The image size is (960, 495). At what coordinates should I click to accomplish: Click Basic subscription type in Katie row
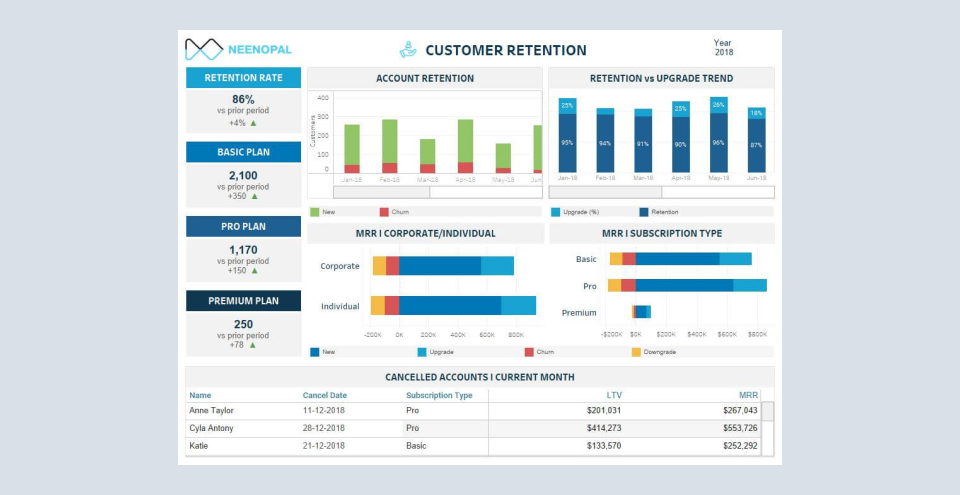[416, 446]
